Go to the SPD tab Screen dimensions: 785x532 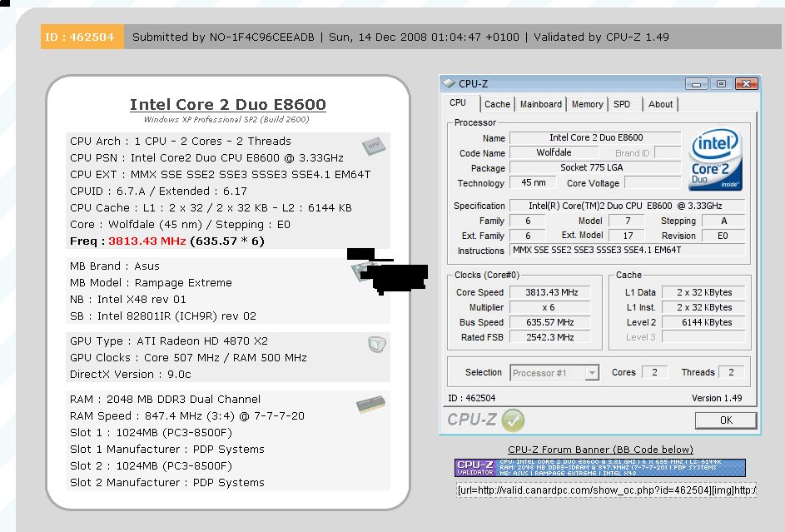[x=622, y=104]
